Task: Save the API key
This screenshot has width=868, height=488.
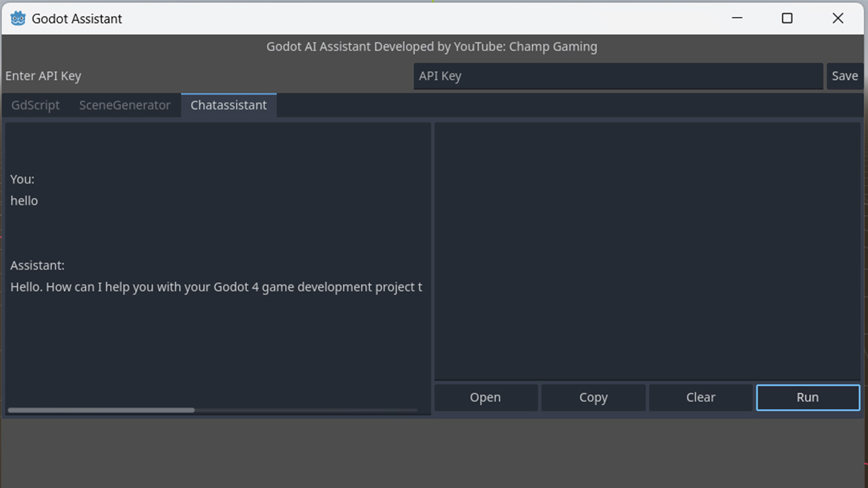Action: click(845, 76)
